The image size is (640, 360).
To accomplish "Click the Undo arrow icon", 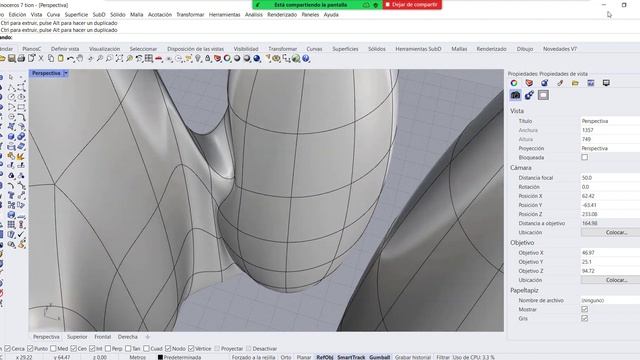I will point(70,59).
